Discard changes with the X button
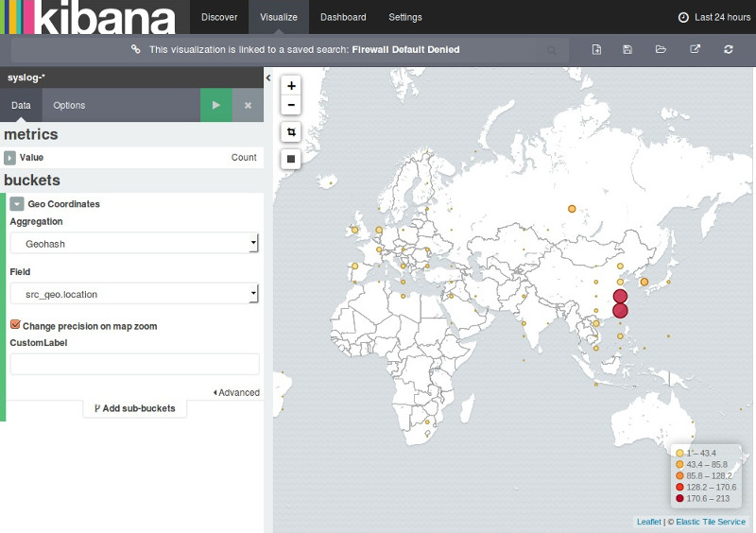 [x=248, y=105]
